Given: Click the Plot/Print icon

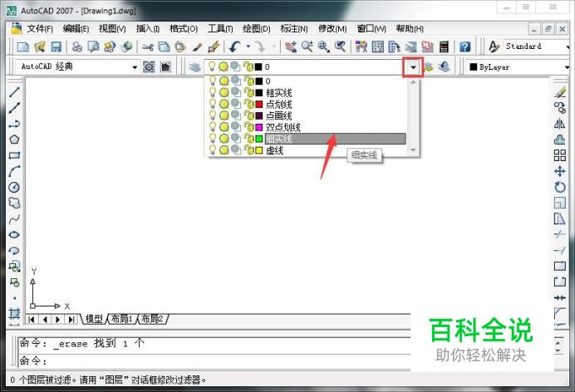Looking at the screenshot, I should pyautogui.click(x=77, y=47).
